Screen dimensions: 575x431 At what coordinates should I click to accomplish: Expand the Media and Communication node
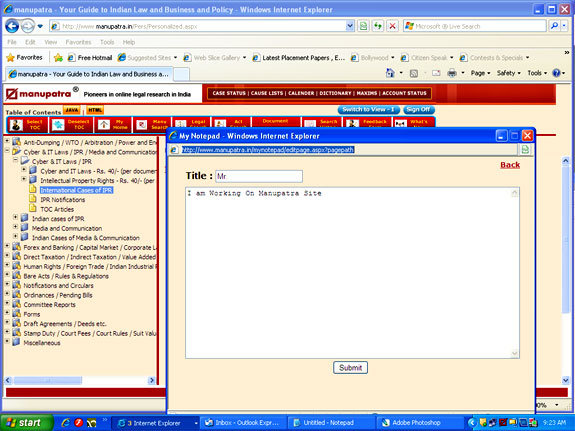pyautogui.click(x=15, y=227)
